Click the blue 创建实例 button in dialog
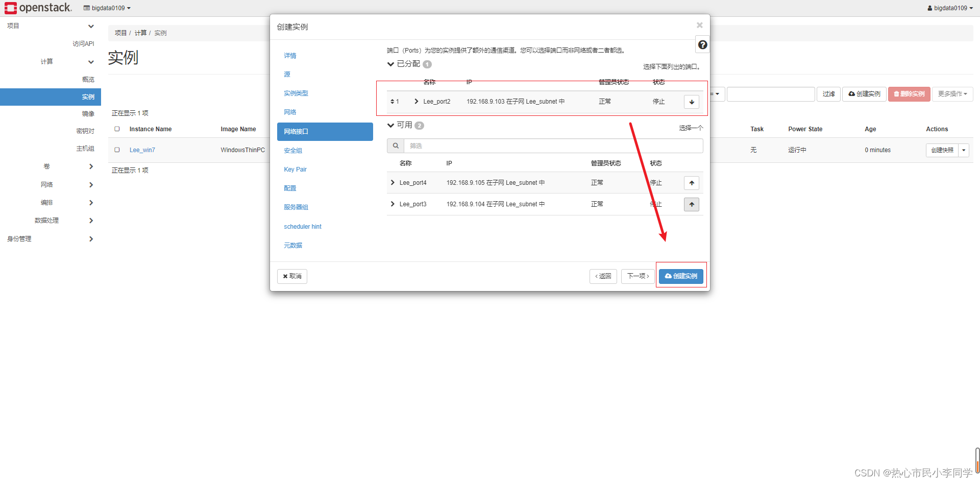 point(681,276)
